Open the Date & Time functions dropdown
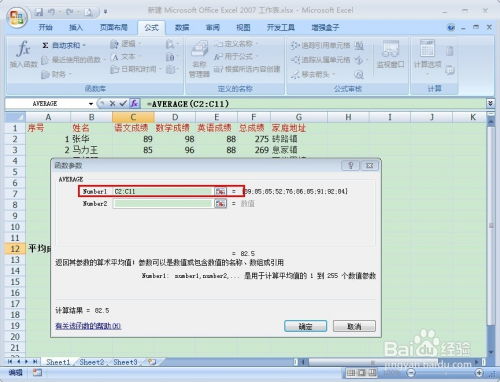500x382 pixels. click(x=136, y=69)
